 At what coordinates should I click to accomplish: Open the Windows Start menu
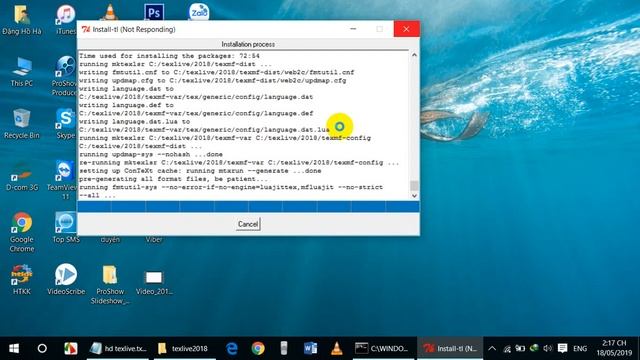[14, 348]
